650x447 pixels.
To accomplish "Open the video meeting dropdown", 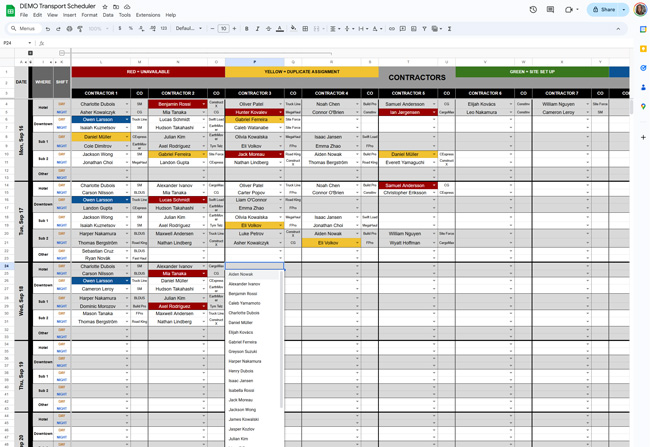I will (577, 10).
